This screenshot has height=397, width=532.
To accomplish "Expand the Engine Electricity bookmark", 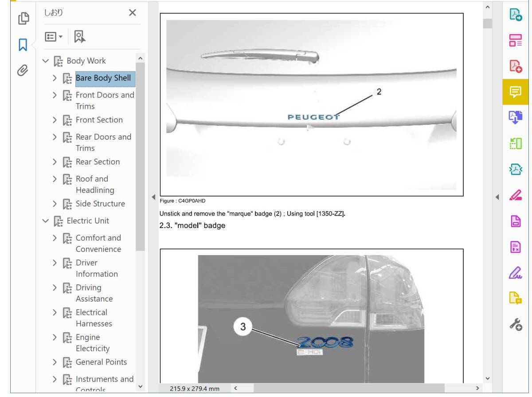I will tap(55, 337).
